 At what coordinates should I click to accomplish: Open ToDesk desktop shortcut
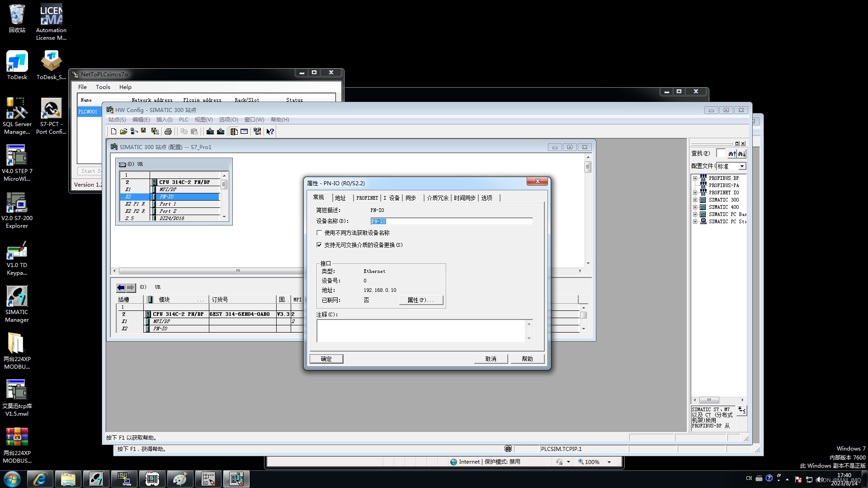click(17, 66)
